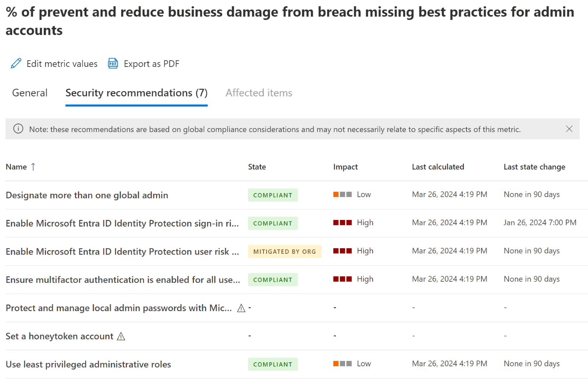Open the Entra ID sign-in risk recommendation

122,223
